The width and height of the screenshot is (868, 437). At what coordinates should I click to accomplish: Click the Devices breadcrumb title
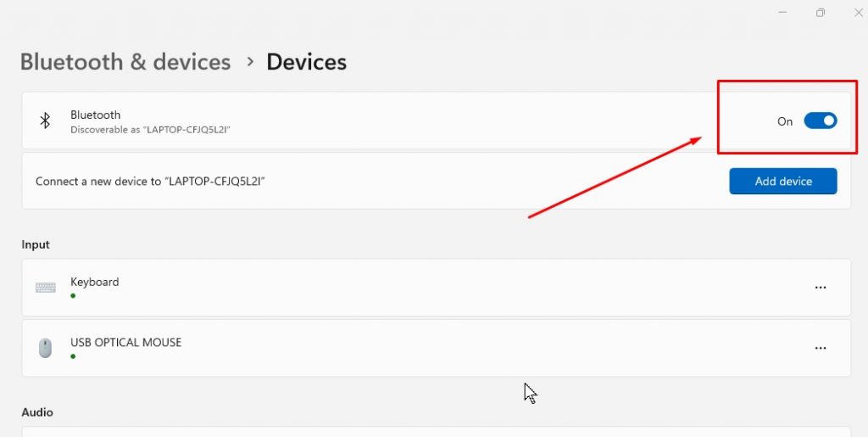[x=306, y=62]
